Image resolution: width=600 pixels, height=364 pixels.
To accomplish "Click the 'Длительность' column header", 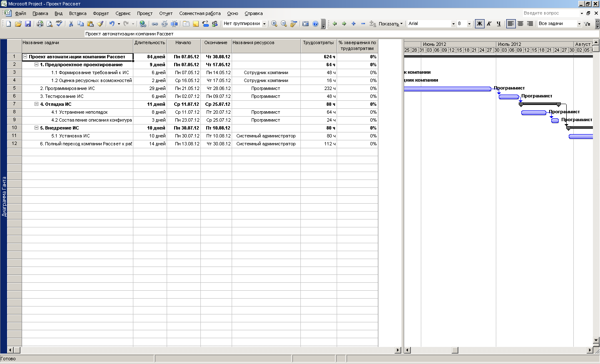I will tap(150, 46).
